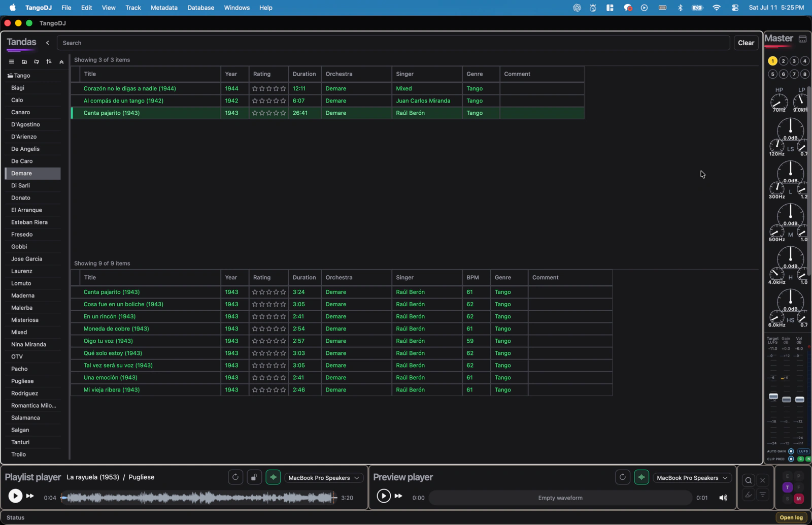Toggle the playlist player waveform button

click(x=273, y=477)
